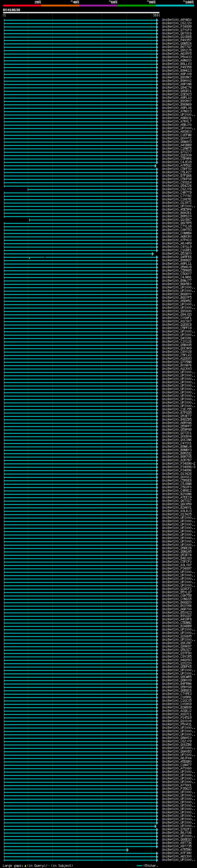The image size is (197, 868).
Task: Click the UniRef100_O13426 label
Action: [x=176, y=474]
